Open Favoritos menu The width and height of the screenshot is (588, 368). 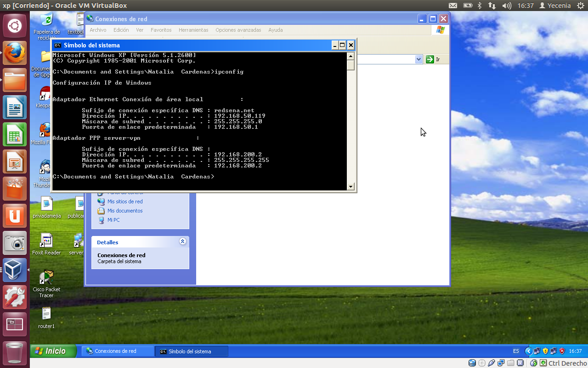(161, 30)
